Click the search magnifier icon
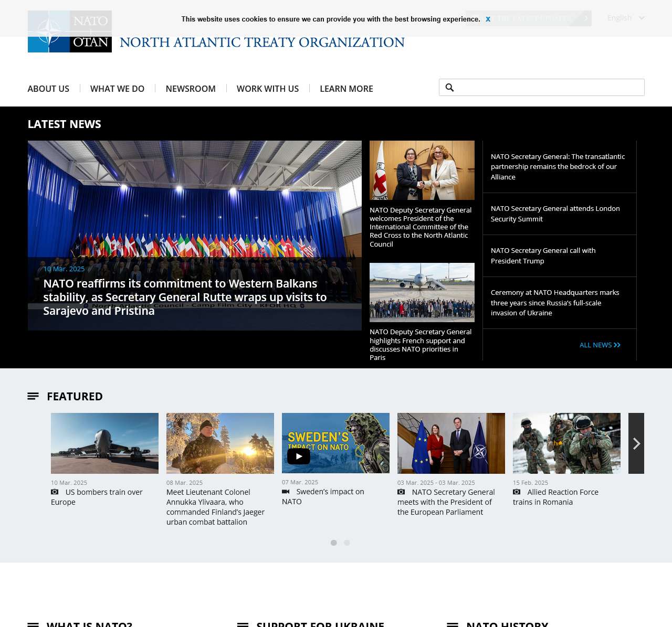This screenshot has height=627, width=672. 449,88
